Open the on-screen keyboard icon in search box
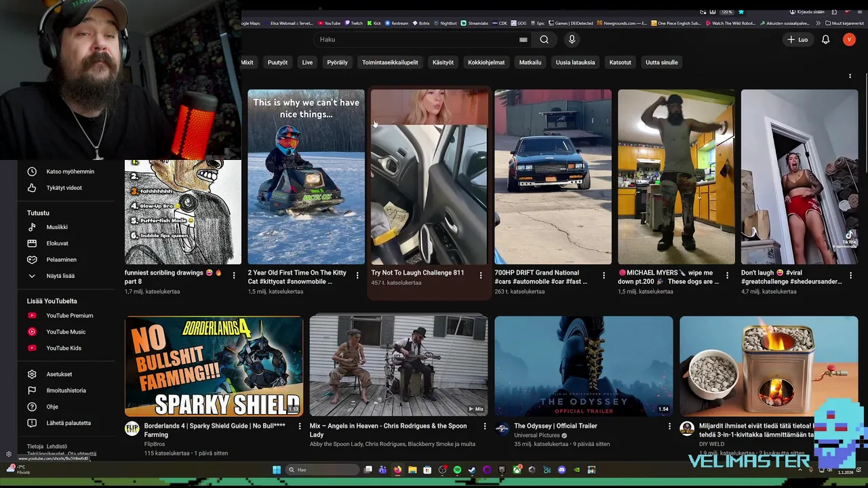 click(523, 40)
